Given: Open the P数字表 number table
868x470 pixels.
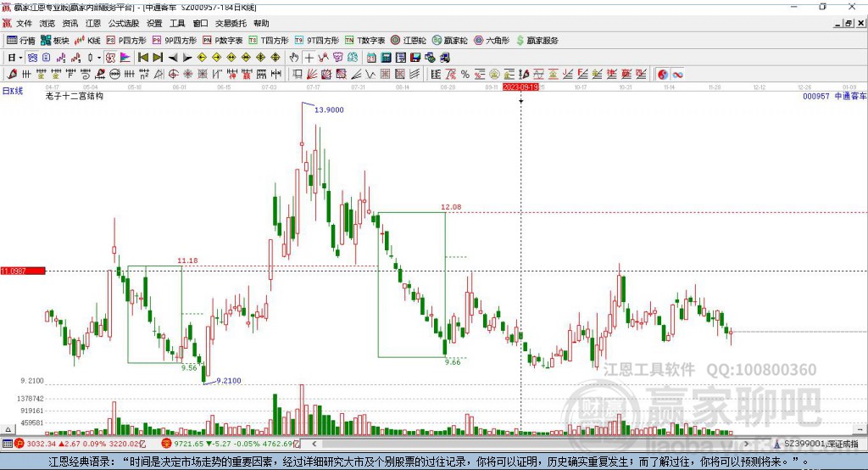Looking at the screenshot, I should coord(223,41).
